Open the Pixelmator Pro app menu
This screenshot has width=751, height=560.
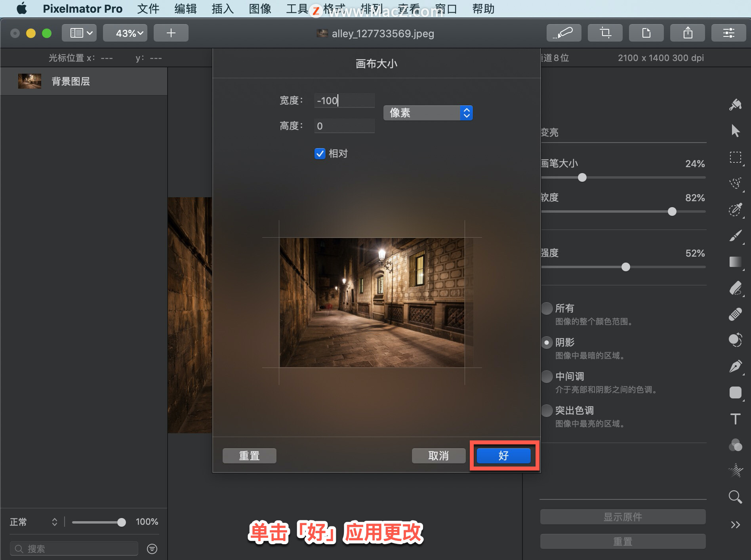(82, 9)
